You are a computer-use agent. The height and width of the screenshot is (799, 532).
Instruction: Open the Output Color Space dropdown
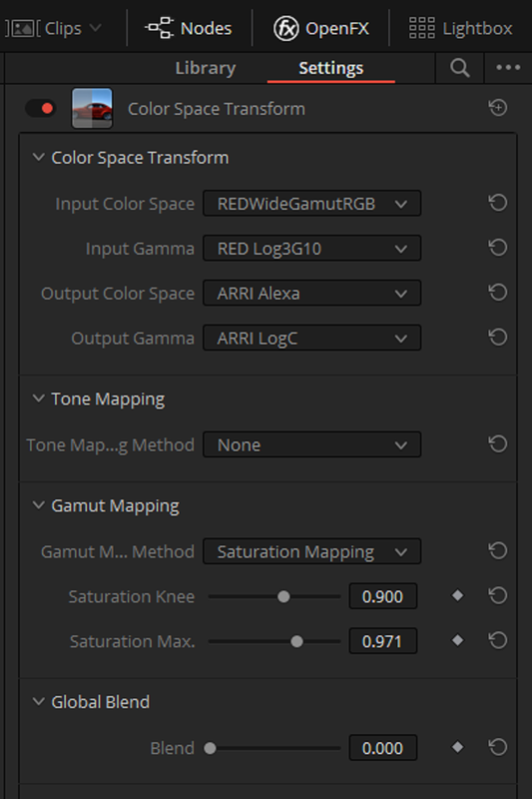pyautogui.click(x=311, y=293)
